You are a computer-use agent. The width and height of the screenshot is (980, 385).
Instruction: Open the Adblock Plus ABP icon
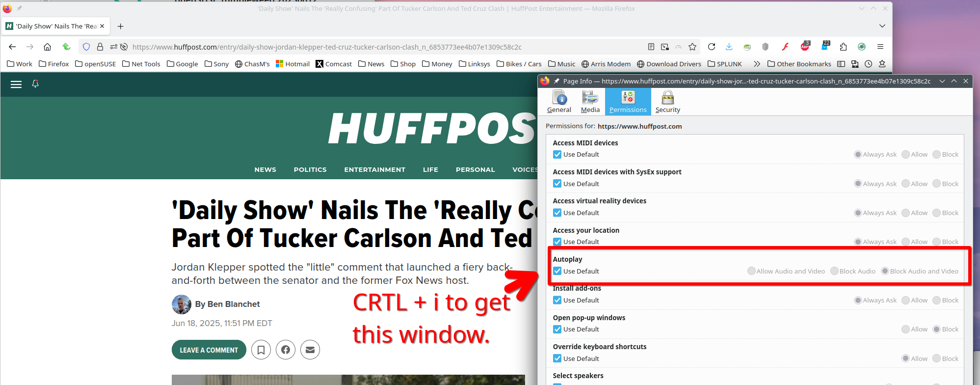[x=805, y=47]
